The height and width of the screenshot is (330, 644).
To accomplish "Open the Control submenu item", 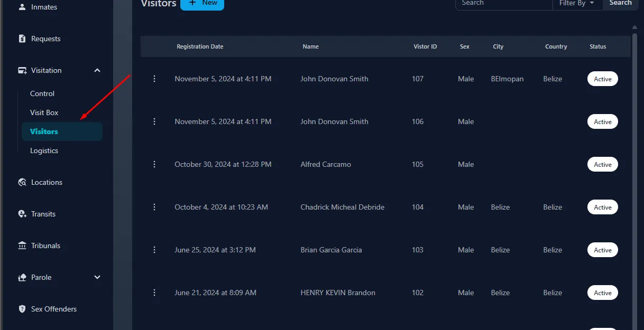I will 42,93.
